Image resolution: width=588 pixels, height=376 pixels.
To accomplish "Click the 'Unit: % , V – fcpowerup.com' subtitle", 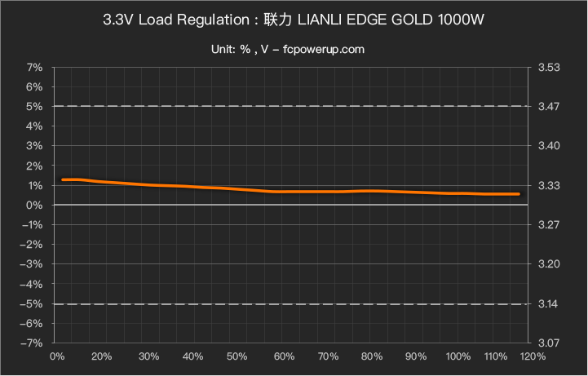I will tap(288, 50).
